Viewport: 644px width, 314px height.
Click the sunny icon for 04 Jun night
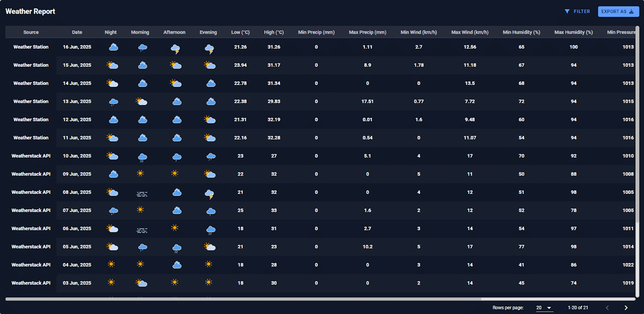111,264
